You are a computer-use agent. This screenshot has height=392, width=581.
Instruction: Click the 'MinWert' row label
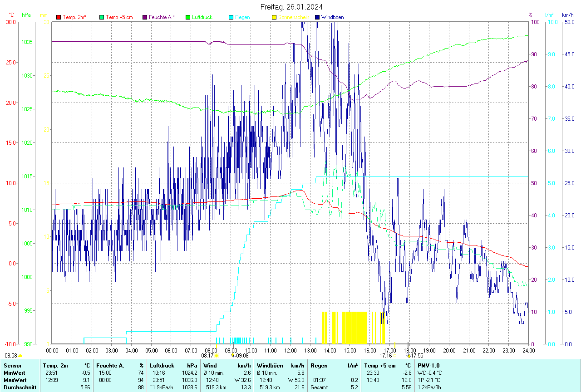(14, 372)
